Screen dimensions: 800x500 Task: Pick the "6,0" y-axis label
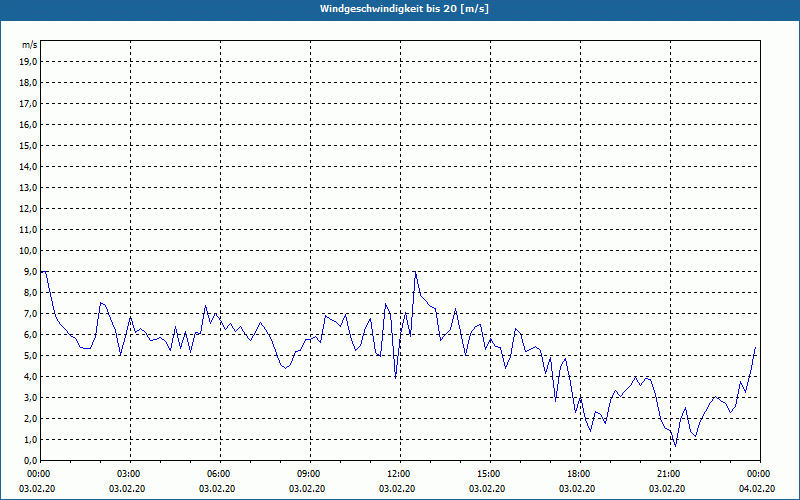coord(30,335)
